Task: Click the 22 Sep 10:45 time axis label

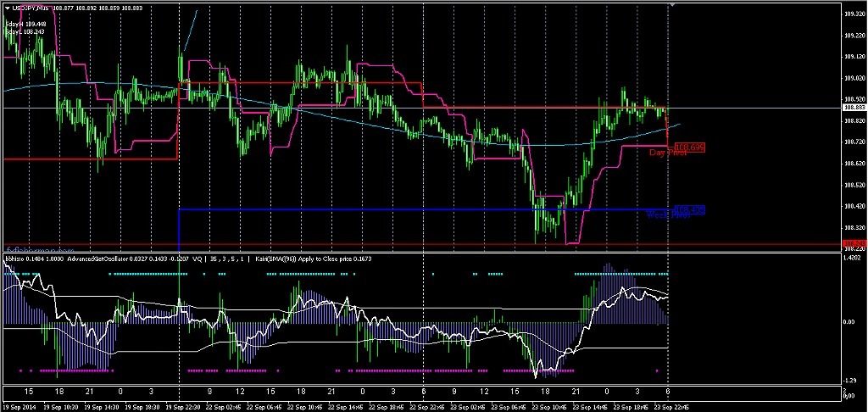Action: pos(305,406)
